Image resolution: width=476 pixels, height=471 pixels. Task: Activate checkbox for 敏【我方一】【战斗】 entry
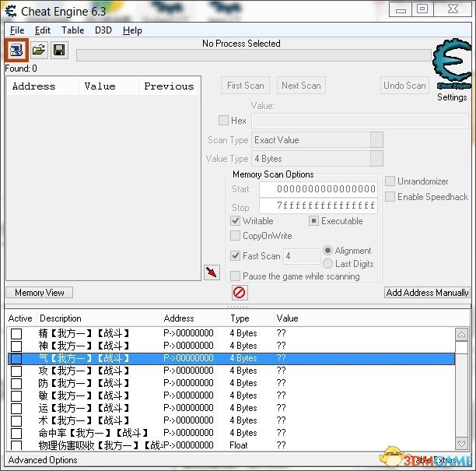click(16, 395)
